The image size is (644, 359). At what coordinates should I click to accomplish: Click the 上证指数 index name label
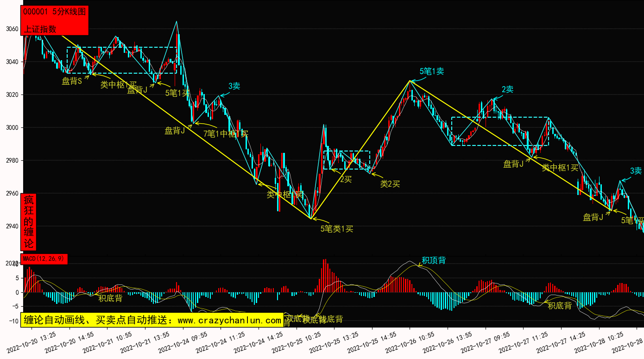(x=40, y=29)
